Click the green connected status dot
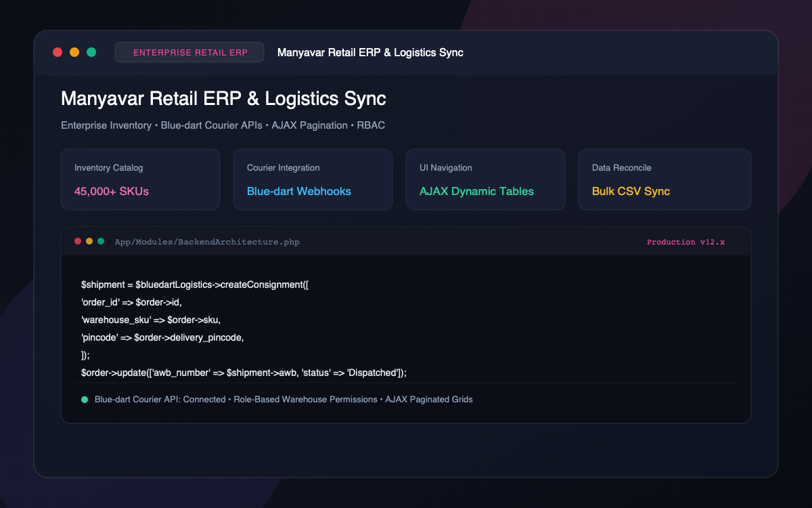Screen dimensions: 812x508 click(x=85, y=400)
